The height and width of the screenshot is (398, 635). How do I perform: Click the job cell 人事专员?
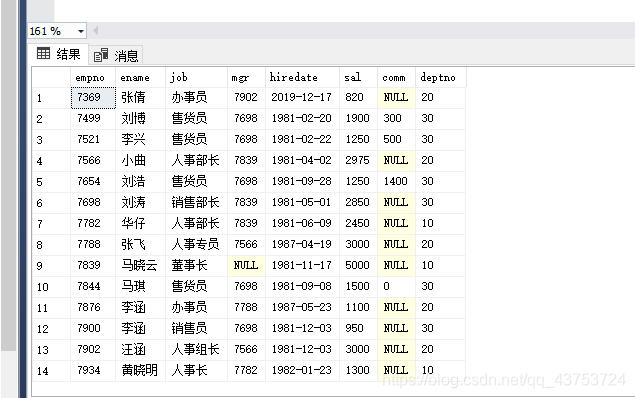[196, 245]
